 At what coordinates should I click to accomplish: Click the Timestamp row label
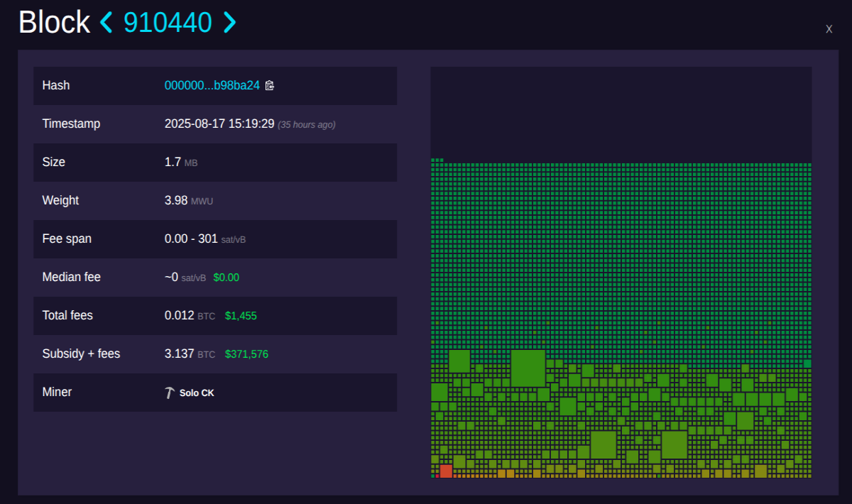71,124
